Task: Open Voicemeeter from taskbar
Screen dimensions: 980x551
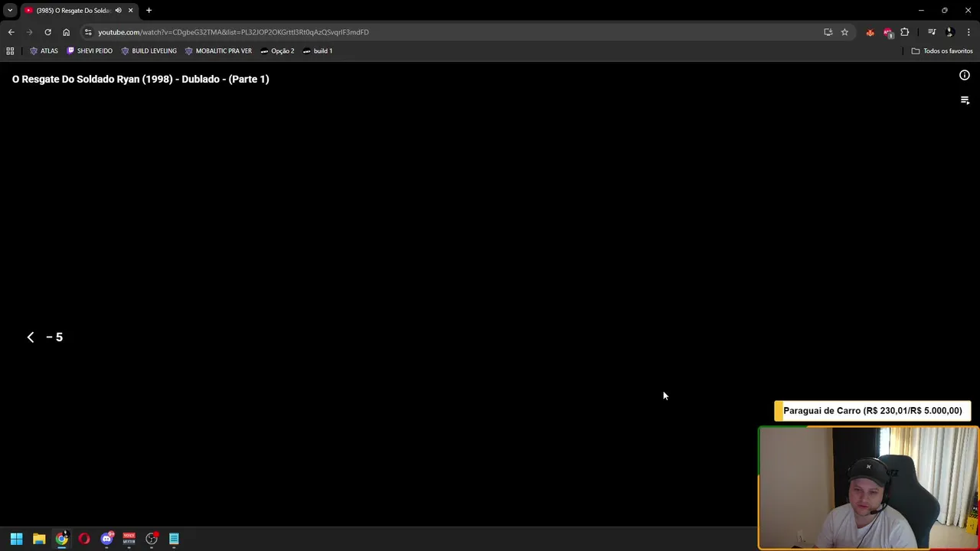Action: click(129, 539)
